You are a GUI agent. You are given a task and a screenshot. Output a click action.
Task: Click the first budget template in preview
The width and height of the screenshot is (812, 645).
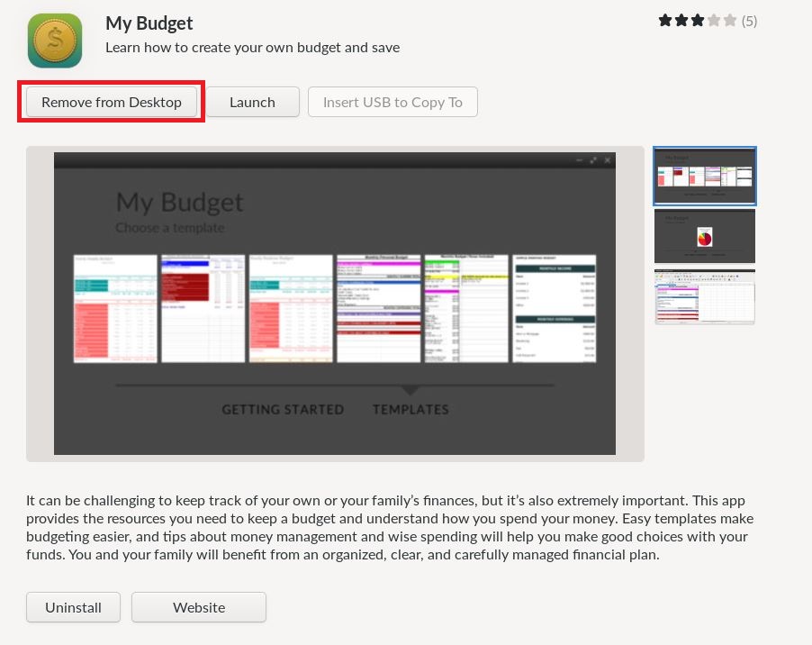[x=115, y=308]
